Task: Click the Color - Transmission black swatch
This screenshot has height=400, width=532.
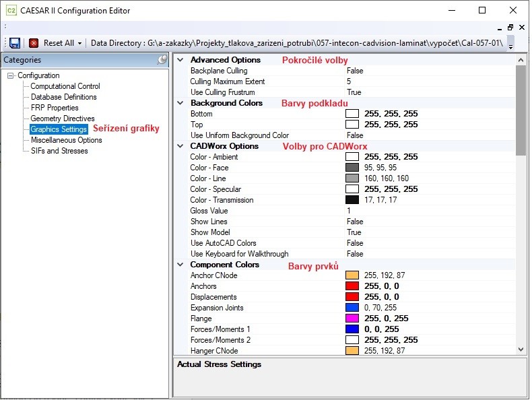Action: coord(352,200)
